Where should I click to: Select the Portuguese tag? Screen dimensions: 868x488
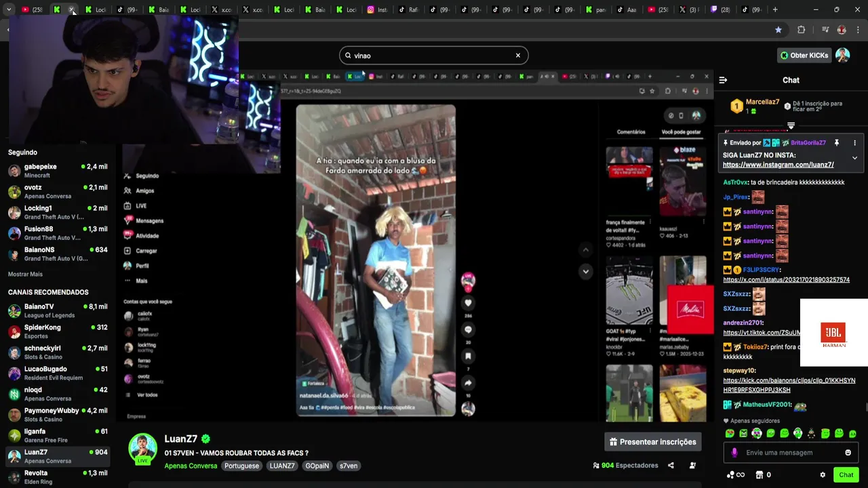click(x=241, y=466)
